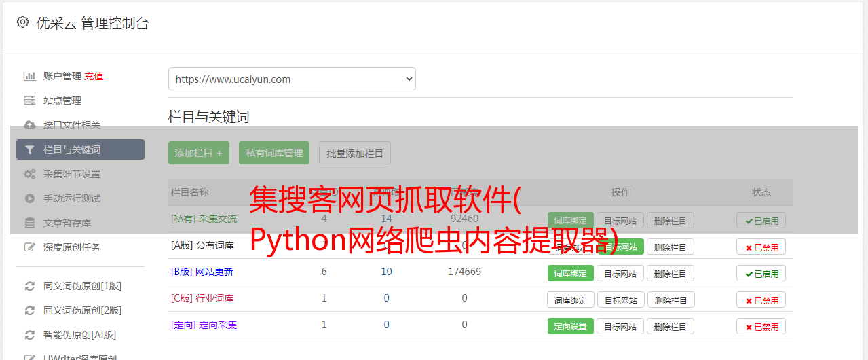This screenshot has width=868, height=360.
Task: Click the gears icon for 采集细节设置
Action: click(x=29, y=174)
